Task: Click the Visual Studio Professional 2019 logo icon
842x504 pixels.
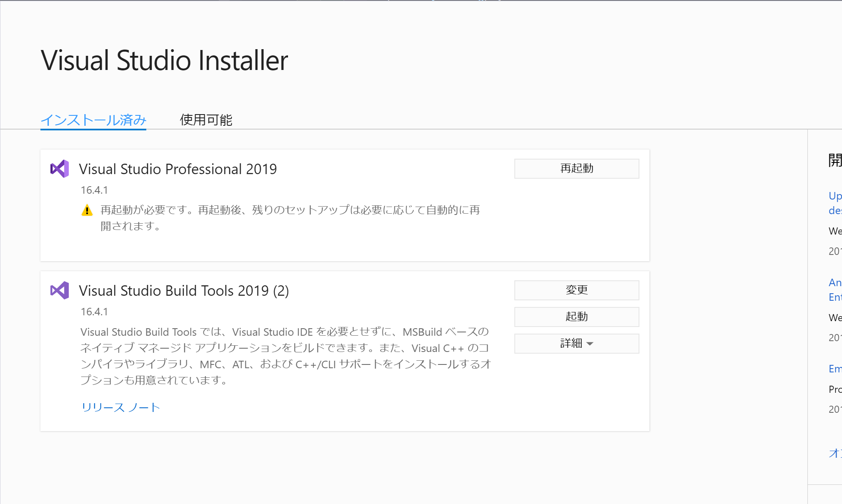Action: 60,169
